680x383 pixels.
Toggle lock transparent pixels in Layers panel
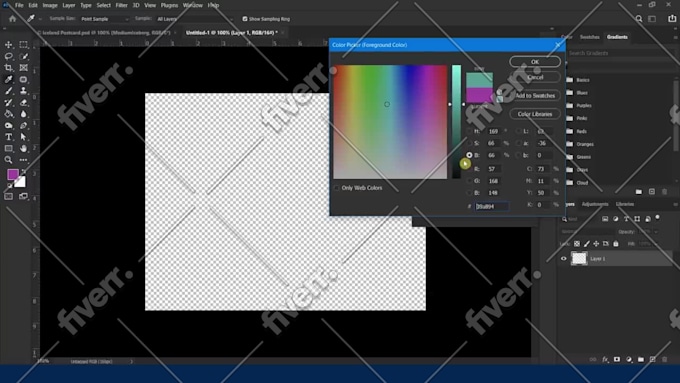[x=577, y=244]
